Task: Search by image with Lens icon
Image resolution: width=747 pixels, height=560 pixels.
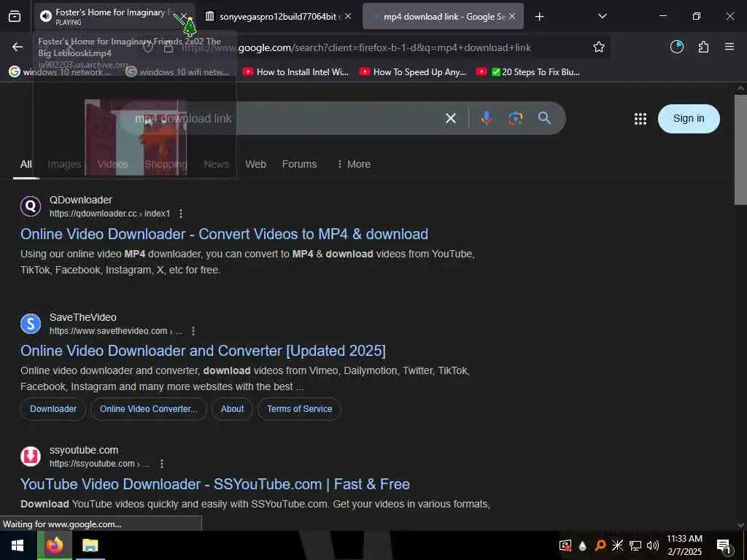Action: click(x=515, y=118)
